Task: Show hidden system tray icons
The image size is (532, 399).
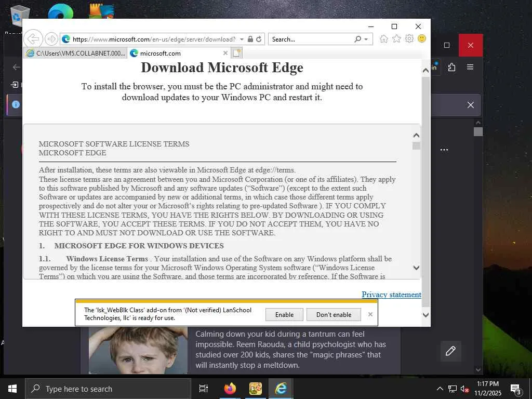Action: [440, 389]
